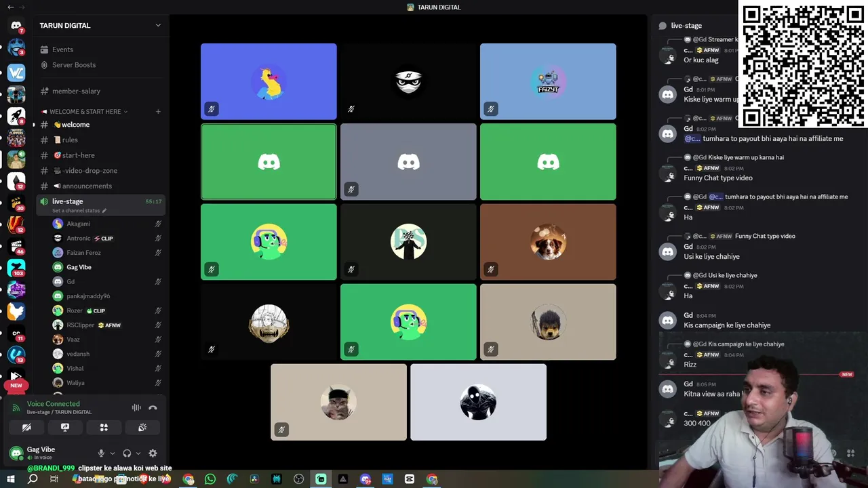Open the blue W server icon
Screen dimensions: 868x488
[x=16, y=72]
